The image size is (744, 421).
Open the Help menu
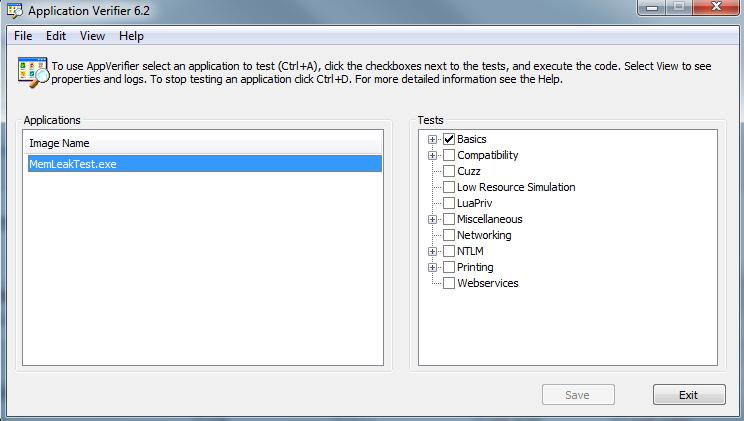[x=131, y=36]
